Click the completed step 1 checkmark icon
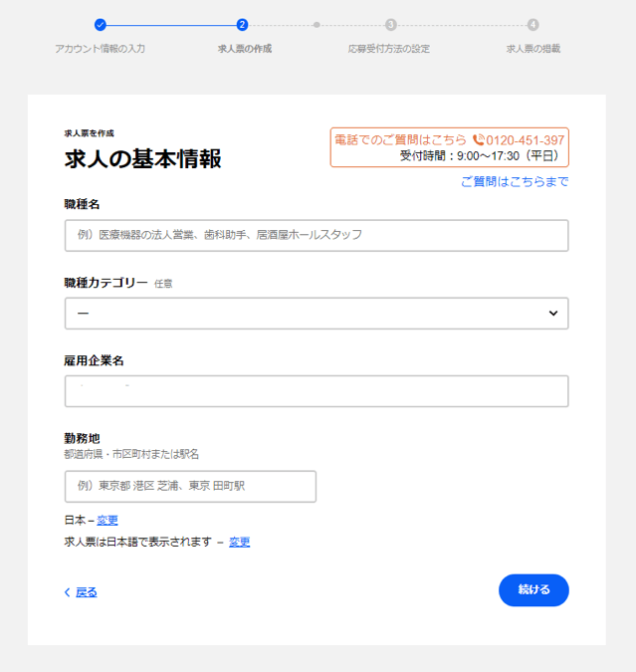 tap(100, 25)
